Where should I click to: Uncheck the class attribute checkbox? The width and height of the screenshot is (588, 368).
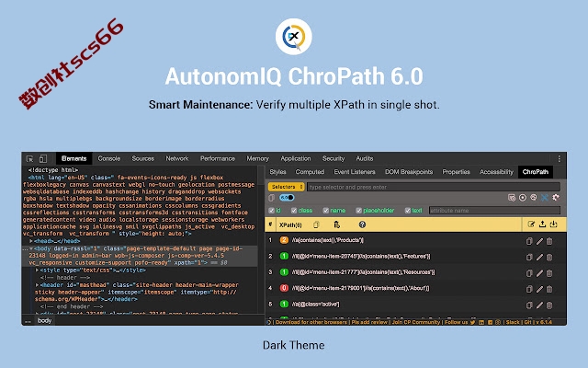294,211
